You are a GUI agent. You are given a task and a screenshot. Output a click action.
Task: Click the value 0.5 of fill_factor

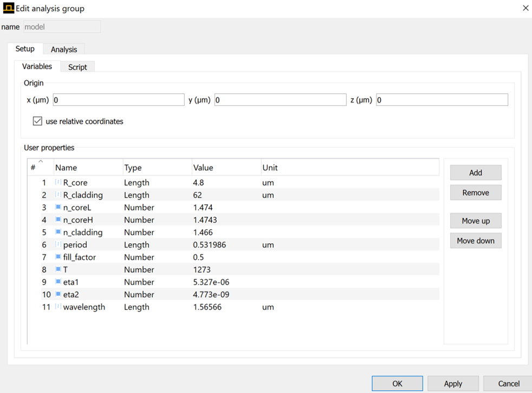coord(198,257)
